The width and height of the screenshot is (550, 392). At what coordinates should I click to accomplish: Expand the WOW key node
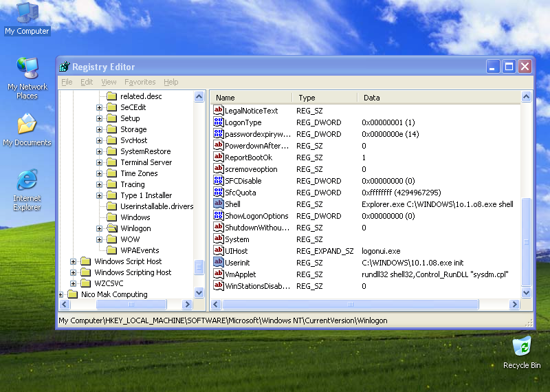pyautogui.click(x=99, y=239)
